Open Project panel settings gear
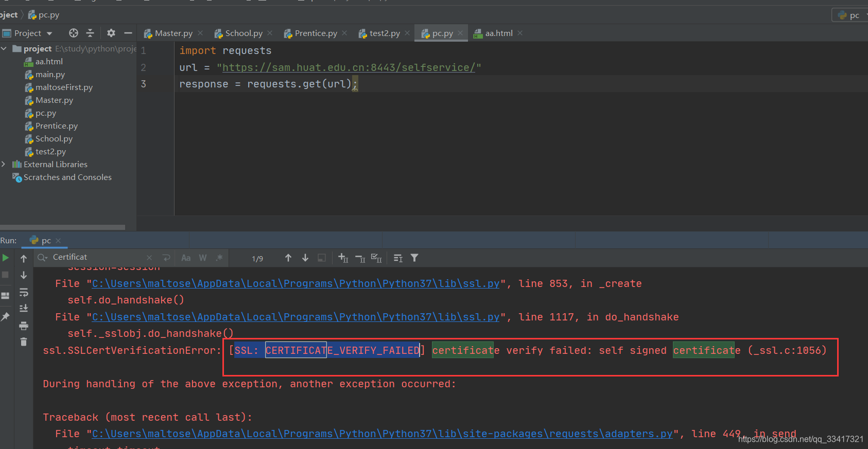Image resolution: width=868 pixels, height=449 pixels. [111, 33]
